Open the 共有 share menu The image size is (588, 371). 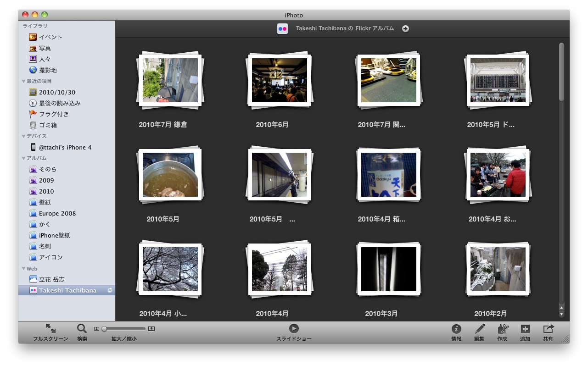coord(548,329)
